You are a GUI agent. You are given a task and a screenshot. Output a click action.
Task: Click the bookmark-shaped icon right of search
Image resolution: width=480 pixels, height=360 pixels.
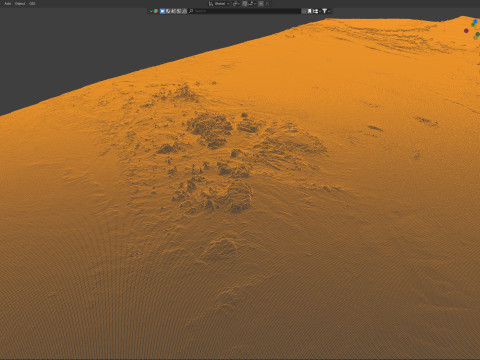pos(309,11)
